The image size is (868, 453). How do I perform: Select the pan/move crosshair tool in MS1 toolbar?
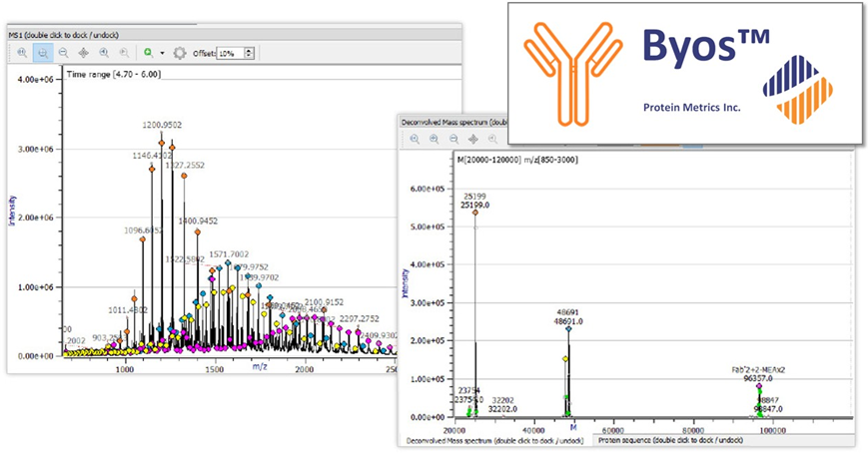83,53
